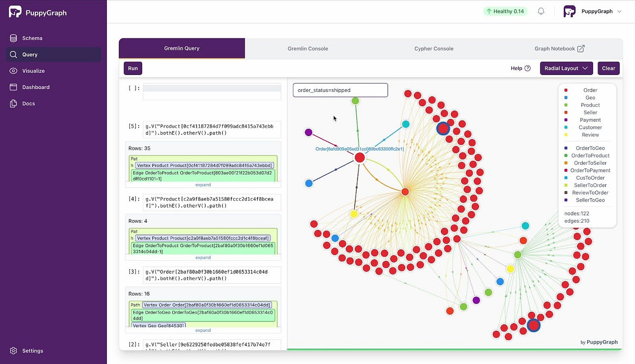Click the Help question mark icon
This screenshot has width=635, height=364.
[527, 68]
